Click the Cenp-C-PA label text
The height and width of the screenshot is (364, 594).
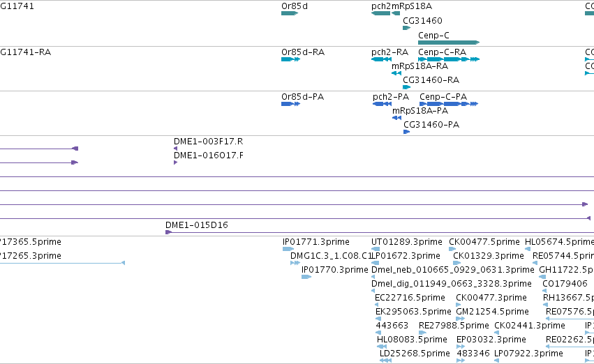(x=443, y=97)
